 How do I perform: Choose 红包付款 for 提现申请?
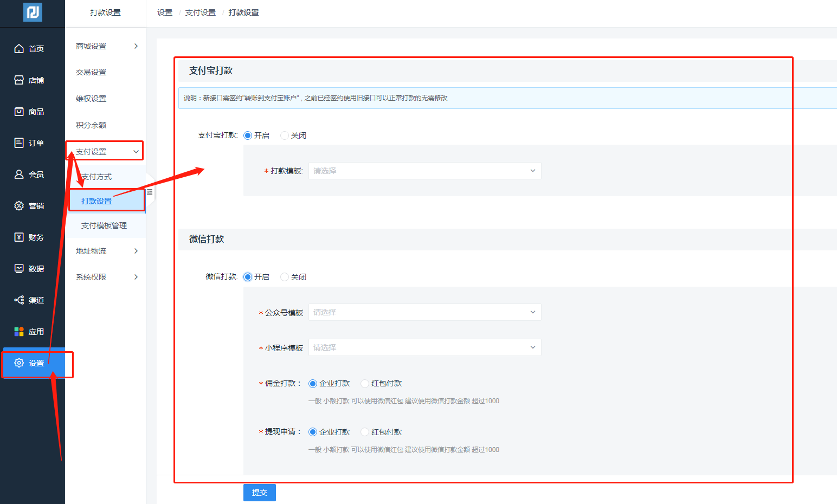coord(365,432)
